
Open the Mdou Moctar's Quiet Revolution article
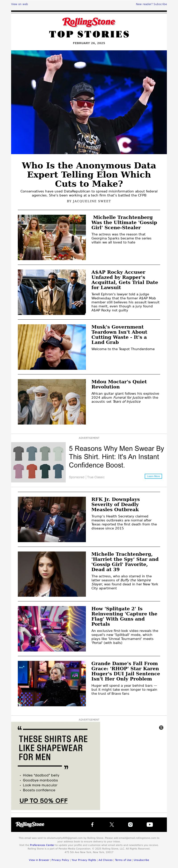[x=119, y=384]
